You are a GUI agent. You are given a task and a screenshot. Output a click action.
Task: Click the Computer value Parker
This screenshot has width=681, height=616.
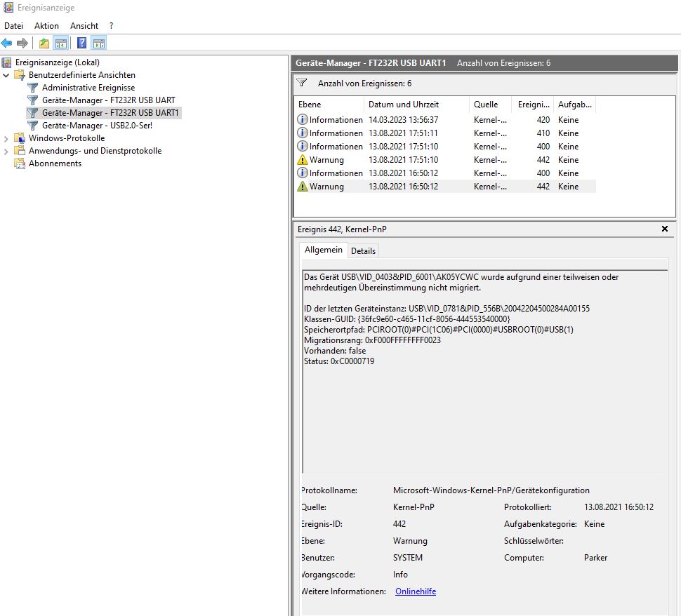(595, 557)
